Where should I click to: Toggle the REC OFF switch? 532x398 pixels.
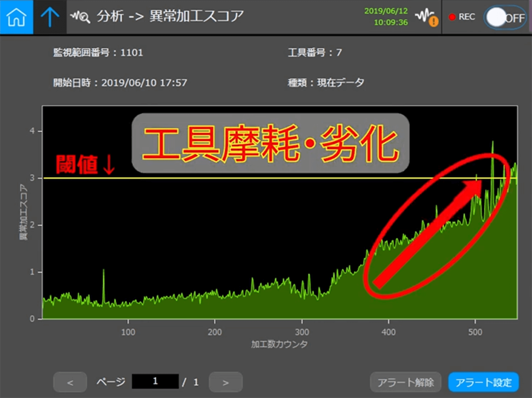click(x=505, y=17)
